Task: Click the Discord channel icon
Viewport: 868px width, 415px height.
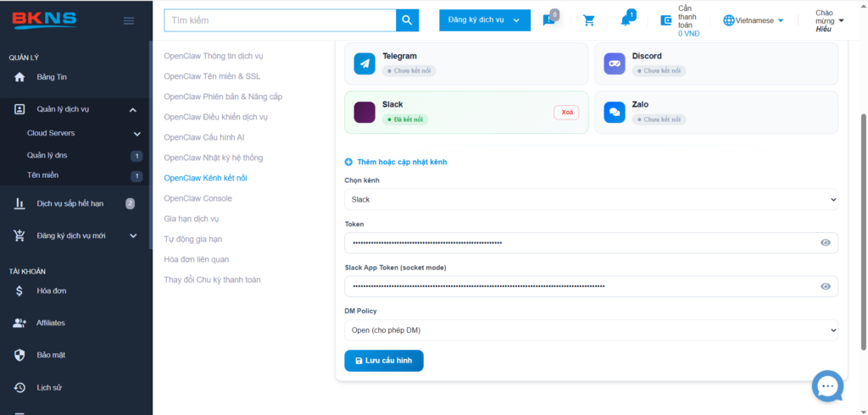Action: (615, 64)
